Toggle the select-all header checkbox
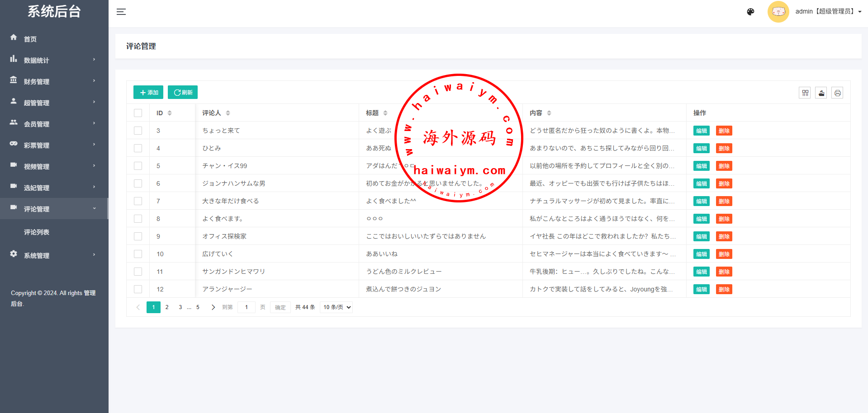 coord(138,113)
